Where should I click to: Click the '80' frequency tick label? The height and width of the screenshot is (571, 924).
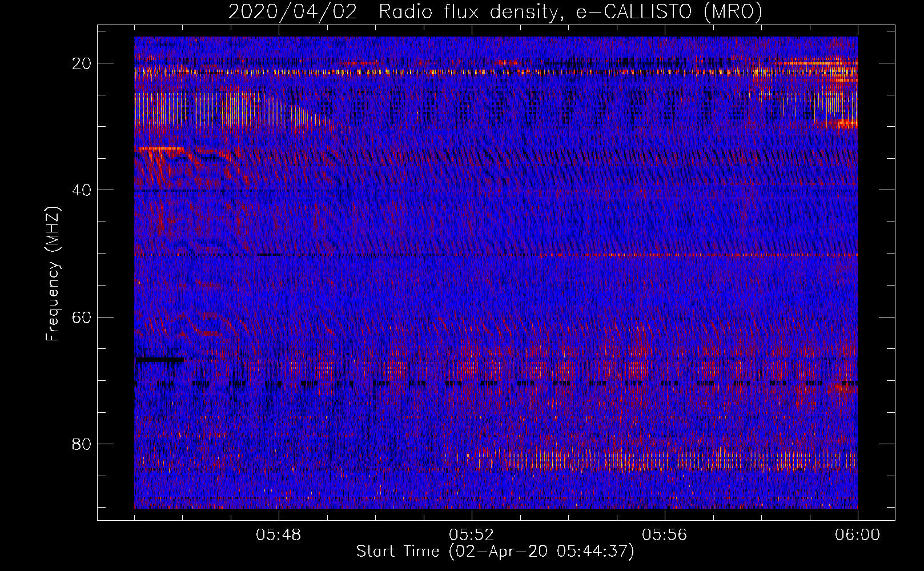click(82, 444)
